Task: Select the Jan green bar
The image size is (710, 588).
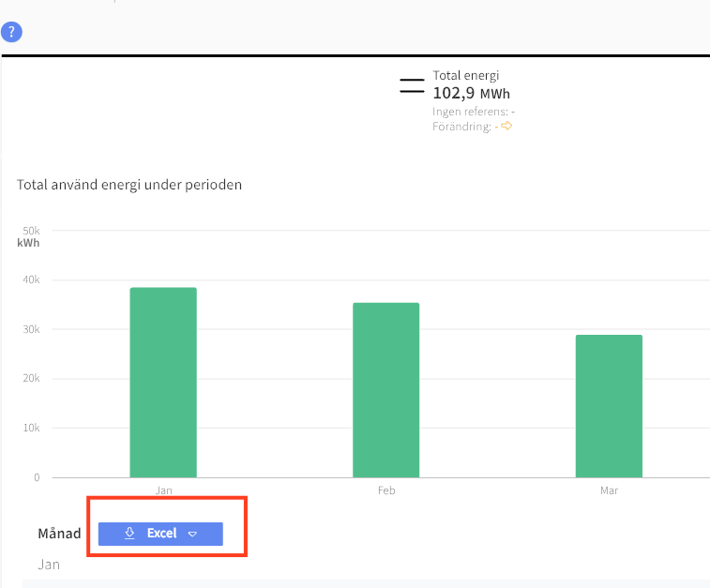Action: pos(163,383)
